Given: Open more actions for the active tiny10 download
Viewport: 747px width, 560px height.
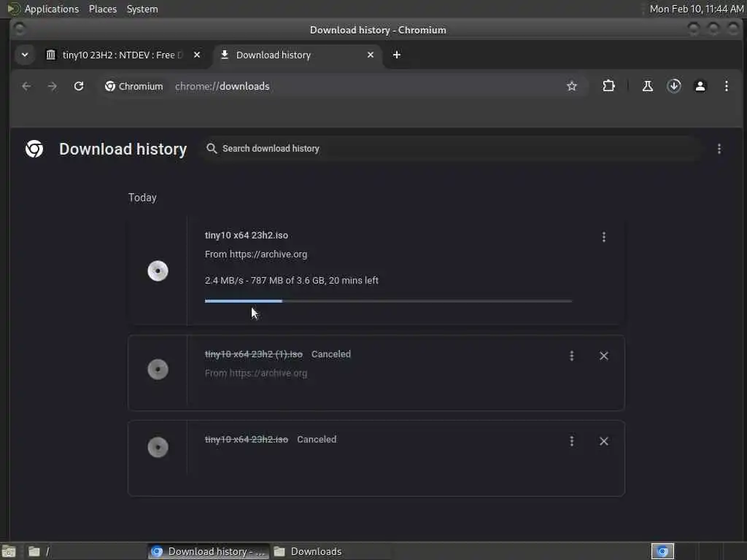Looking at the screenshot, I should coord(603,237).
